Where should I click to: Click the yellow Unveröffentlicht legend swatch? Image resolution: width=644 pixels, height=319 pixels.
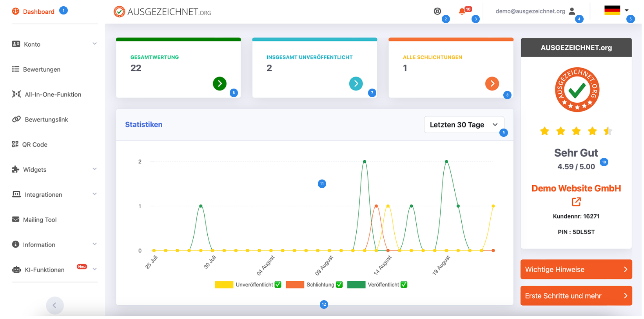(x=224, y=285)
